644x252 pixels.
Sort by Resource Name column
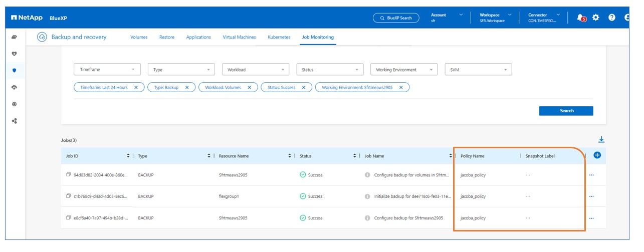coord(290,156)
